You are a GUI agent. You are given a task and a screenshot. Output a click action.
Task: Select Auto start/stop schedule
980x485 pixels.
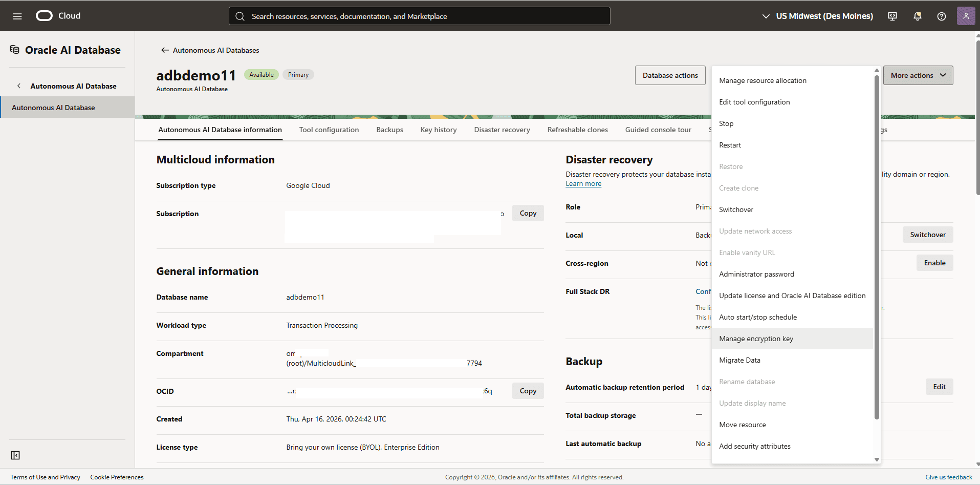(792, 317)
